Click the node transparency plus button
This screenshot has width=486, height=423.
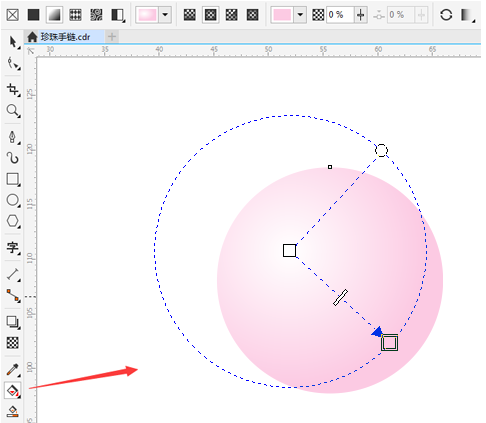pos(361,15)
